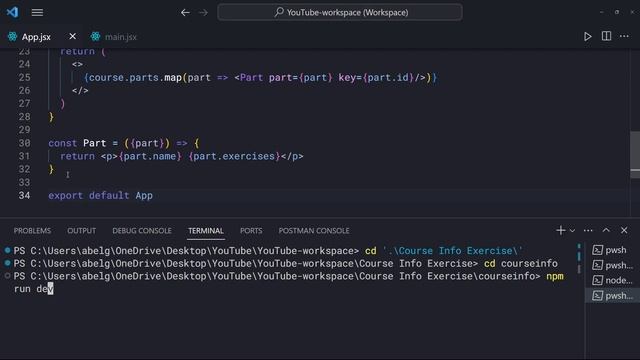640x360 pixels.
Task: Click 'course.parts.map' in line 25
Action: [135, 78]
